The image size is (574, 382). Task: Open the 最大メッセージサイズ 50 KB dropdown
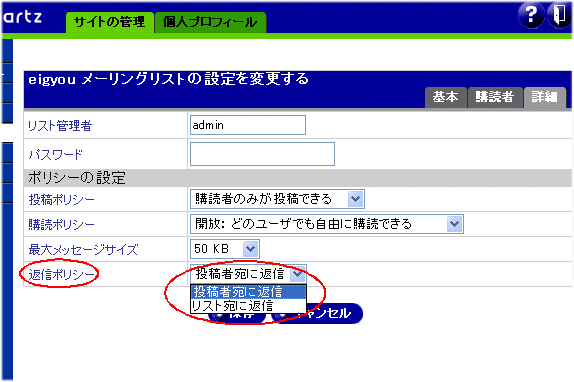225,249
